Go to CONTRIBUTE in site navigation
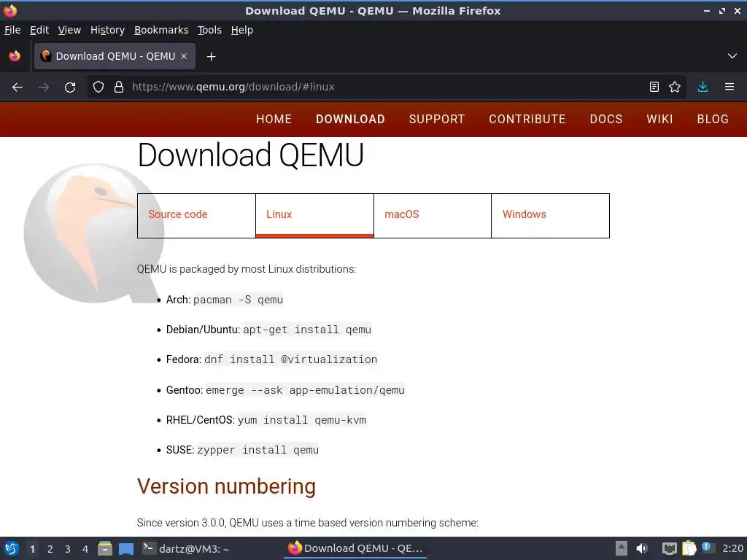Viewport: 747px width, 560px height. coord(527,119)
